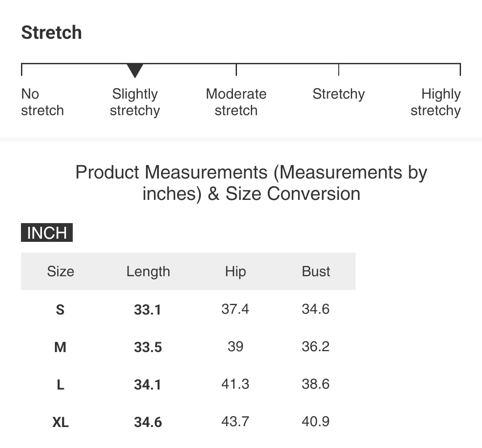This screenshot has width=482, height=448.
Task: Click the Slightly stretchy label
Action: pyautogui.click(x=135, y=102)
